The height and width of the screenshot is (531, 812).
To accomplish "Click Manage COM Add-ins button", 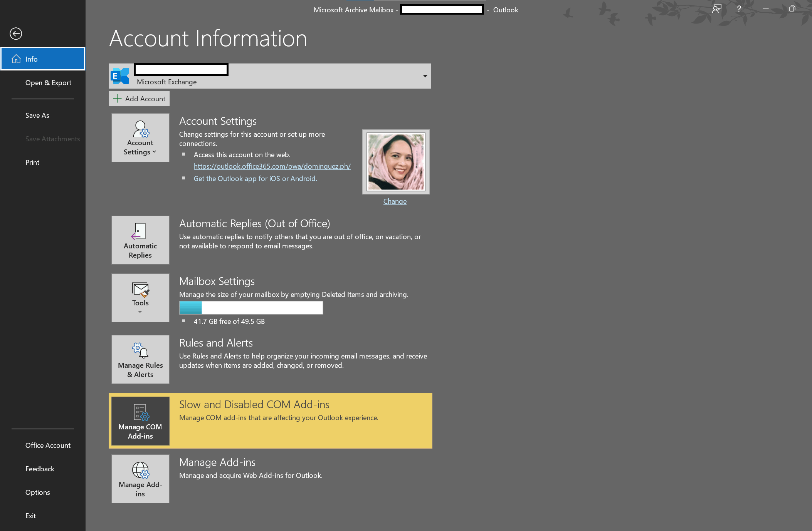I will tap(140, 421).
